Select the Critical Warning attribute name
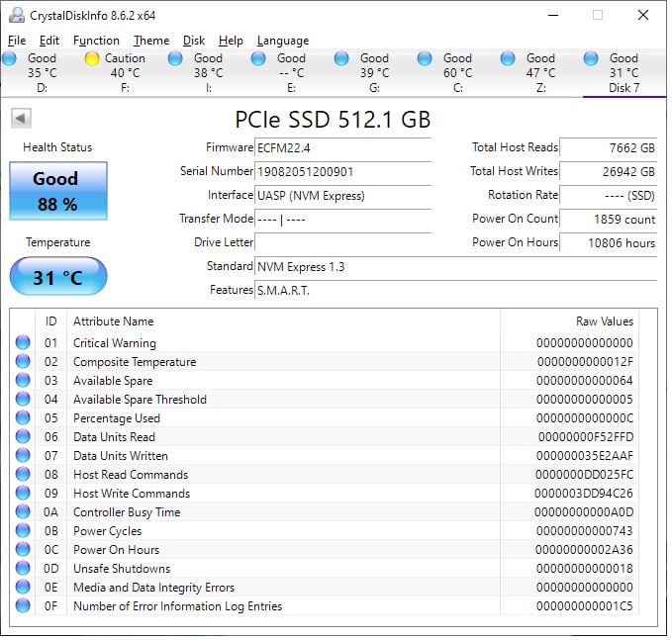672x640 pixels. (x=115, y=343)
